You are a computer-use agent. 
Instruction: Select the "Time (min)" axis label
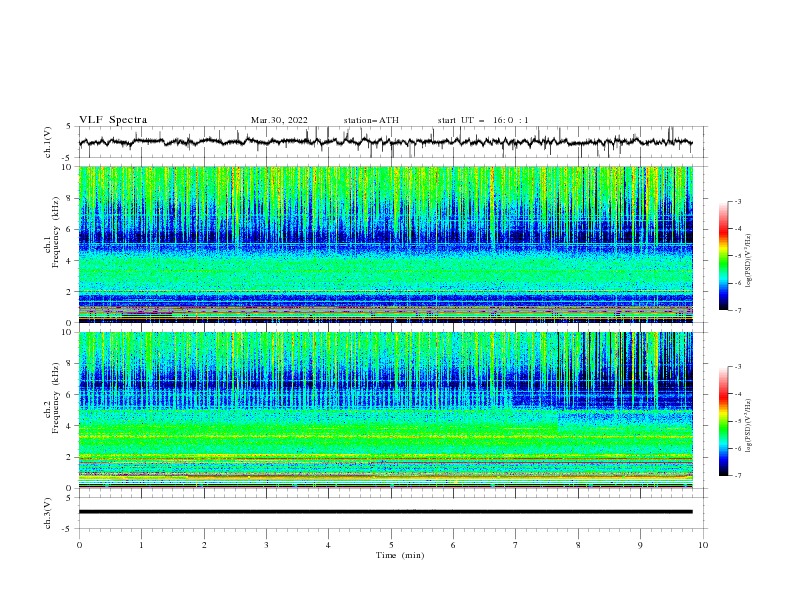coord(400,555)
